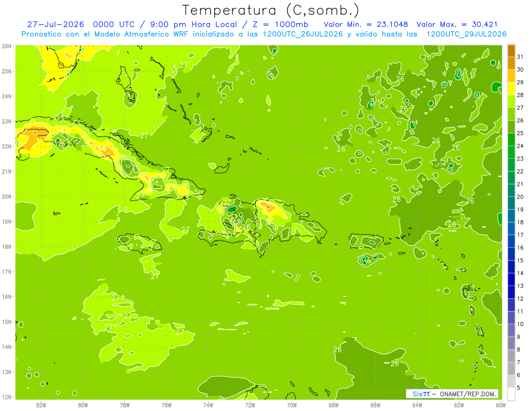Screen dimensions: 532x411
Task: Click the Temperatura (C,somb.) title
Action: 271,10
